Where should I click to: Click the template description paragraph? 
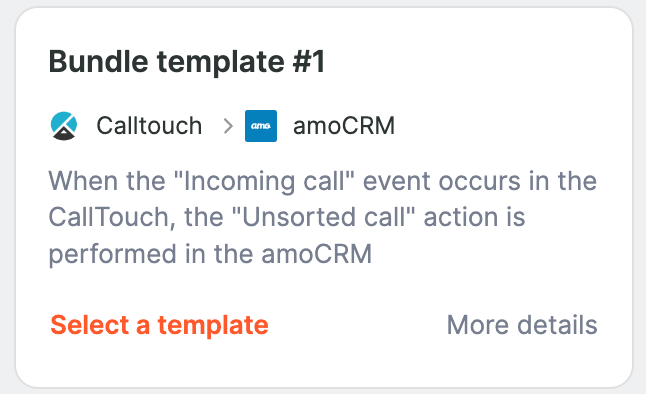[x=323, y=217]
